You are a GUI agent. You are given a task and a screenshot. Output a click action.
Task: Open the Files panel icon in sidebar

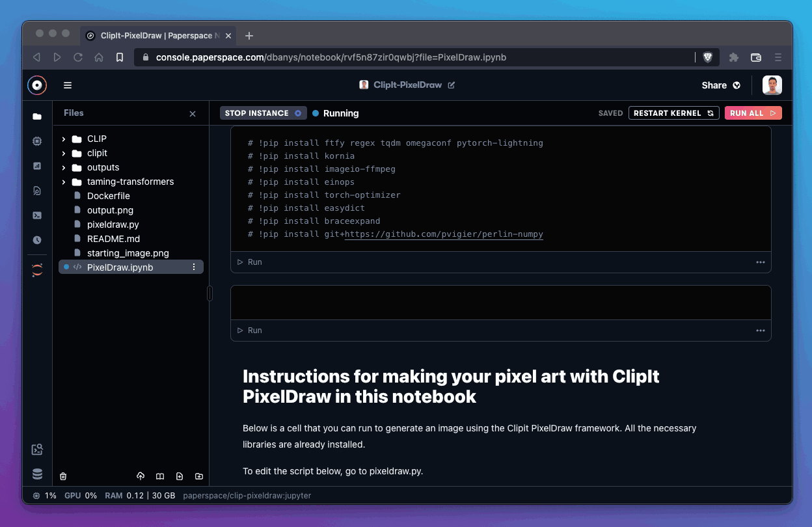coord(37,116)
